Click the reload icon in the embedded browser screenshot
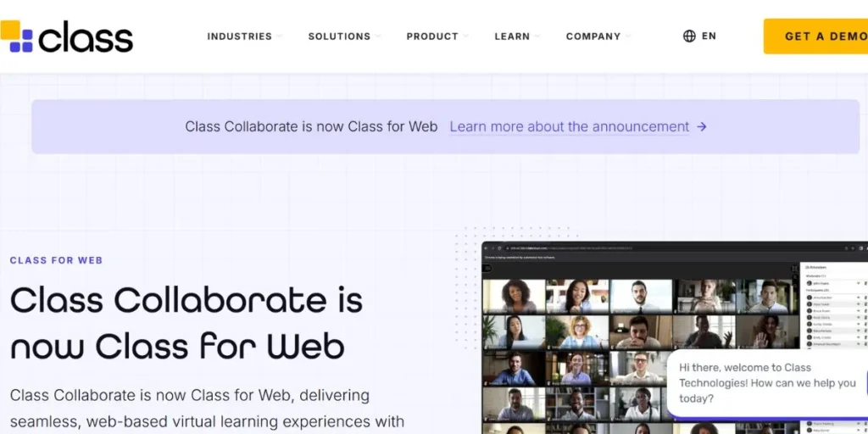The height and width of the screenshot is (434, 868). tap(500, 248)
